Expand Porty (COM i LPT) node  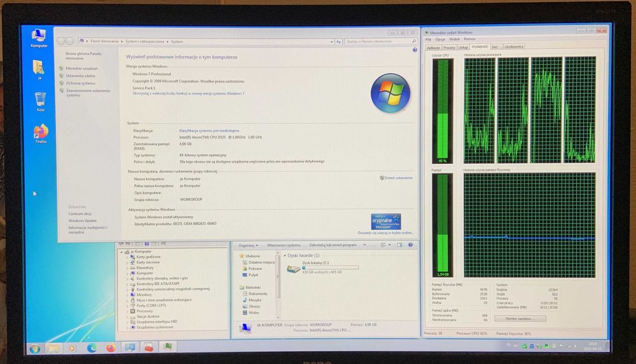point(127,306)
